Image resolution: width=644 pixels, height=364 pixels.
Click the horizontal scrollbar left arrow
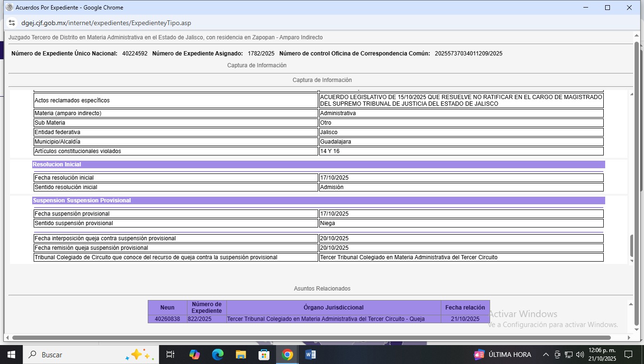click(8, 338)
